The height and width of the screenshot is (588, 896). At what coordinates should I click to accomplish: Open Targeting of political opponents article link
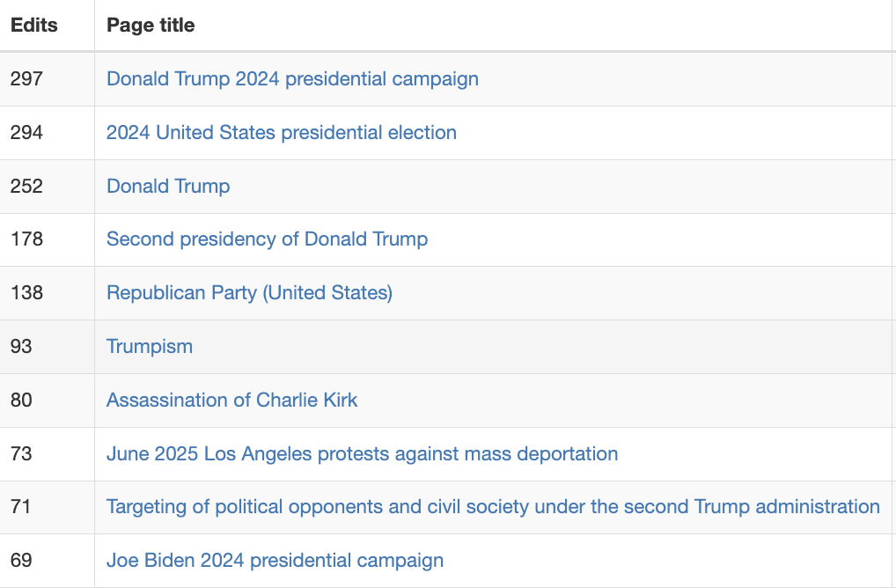click(493, 507)
